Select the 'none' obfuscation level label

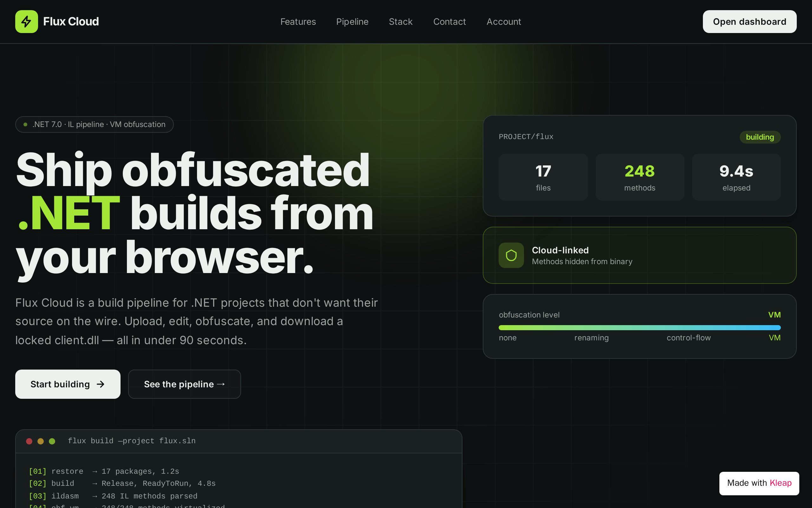[x=507, y=338]
